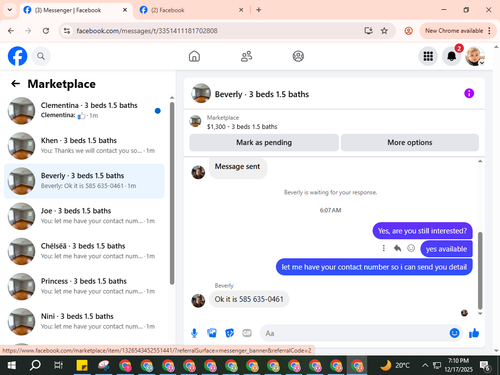The height and width of the screenshot is (375, 500).
Task: Open the notifications bell
Action: pyautogui.click(x=451, y=56)
